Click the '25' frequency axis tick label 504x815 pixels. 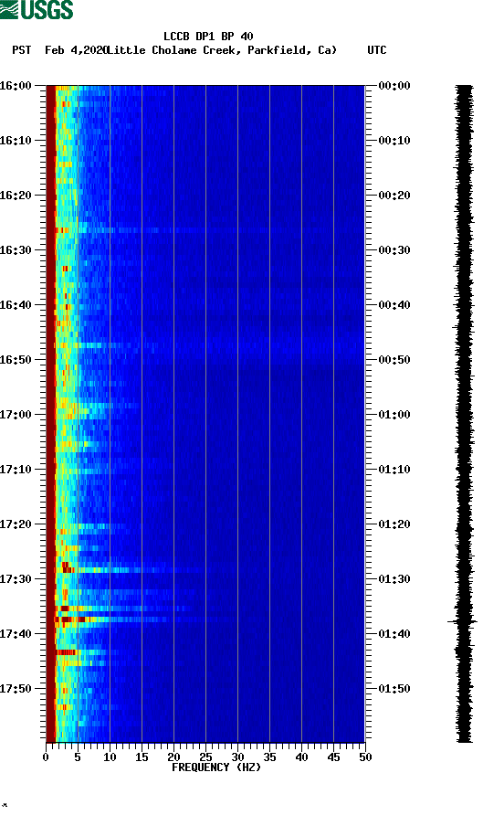tap(205, 757)
